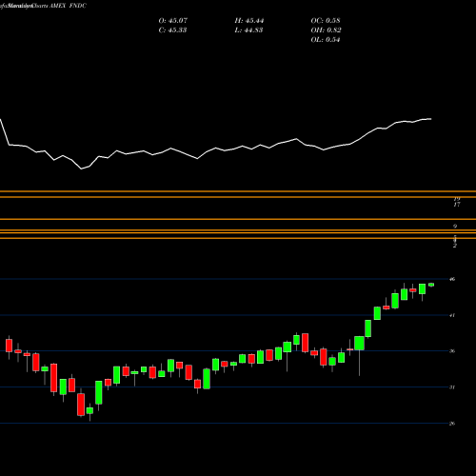Click the 41 price axis label
This screenshot has height=476, width=476.
[x=452, y=315]
